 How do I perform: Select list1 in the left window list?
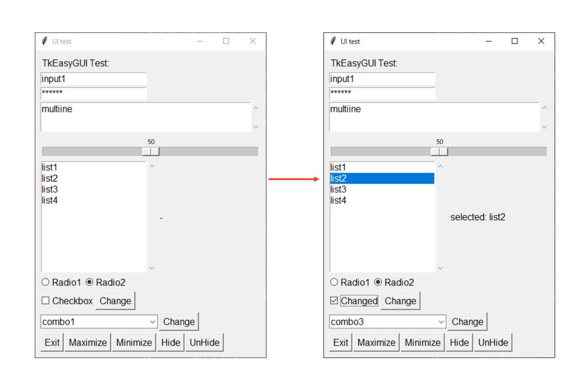coord(94,168)
